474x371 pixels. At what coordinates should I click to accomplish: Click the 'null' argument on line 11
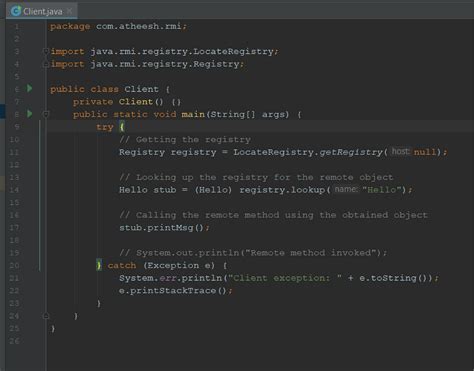coord(425,152)
